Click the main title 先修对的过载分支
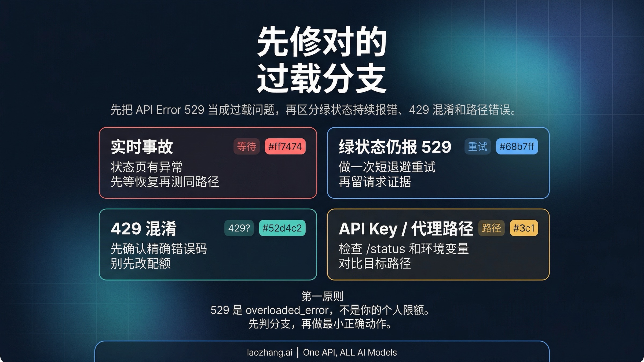The image size is (644, 362). tap(322, 60)
